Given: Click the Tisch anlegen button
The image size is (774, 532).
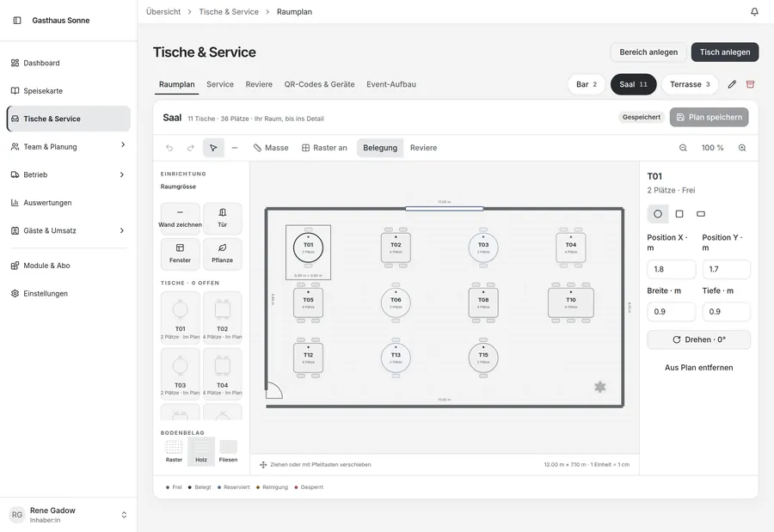Looking at the screenshot, I should point(725,52).
